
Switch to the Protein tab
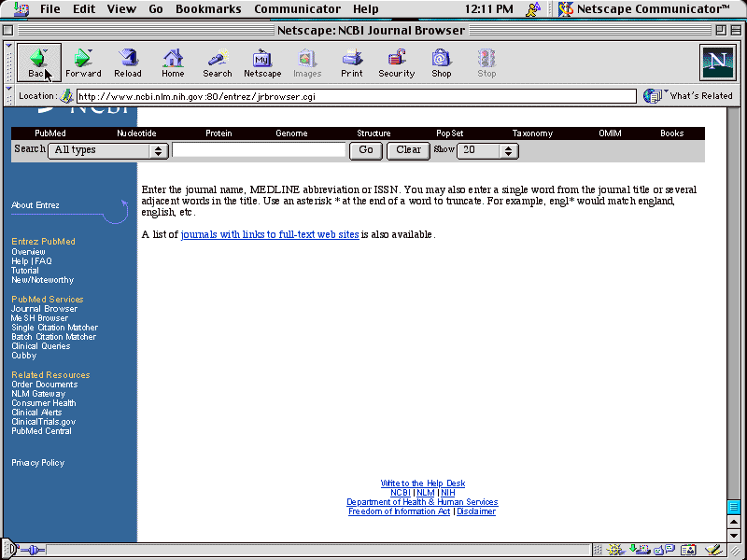218,133
